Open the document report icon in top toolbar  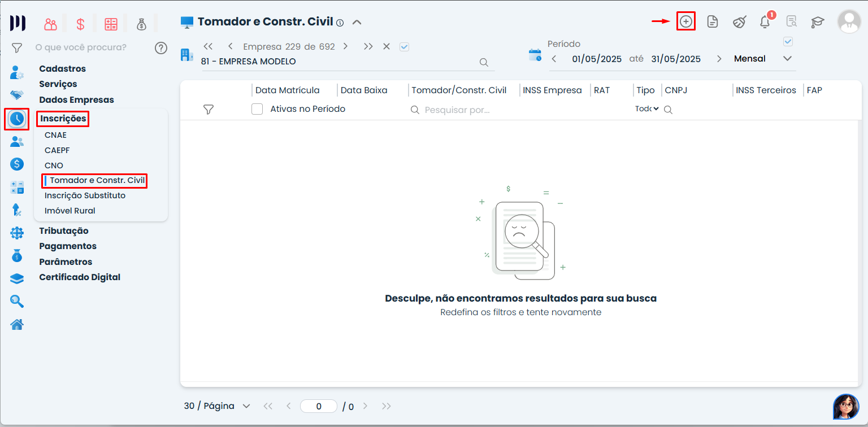tap(713, 22)
